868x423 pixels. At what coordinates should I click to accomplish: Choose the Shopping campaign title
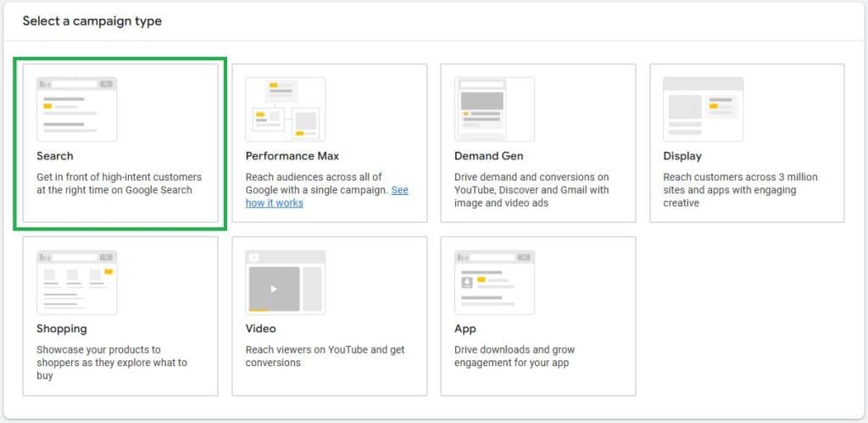click(x=62, y=329)
